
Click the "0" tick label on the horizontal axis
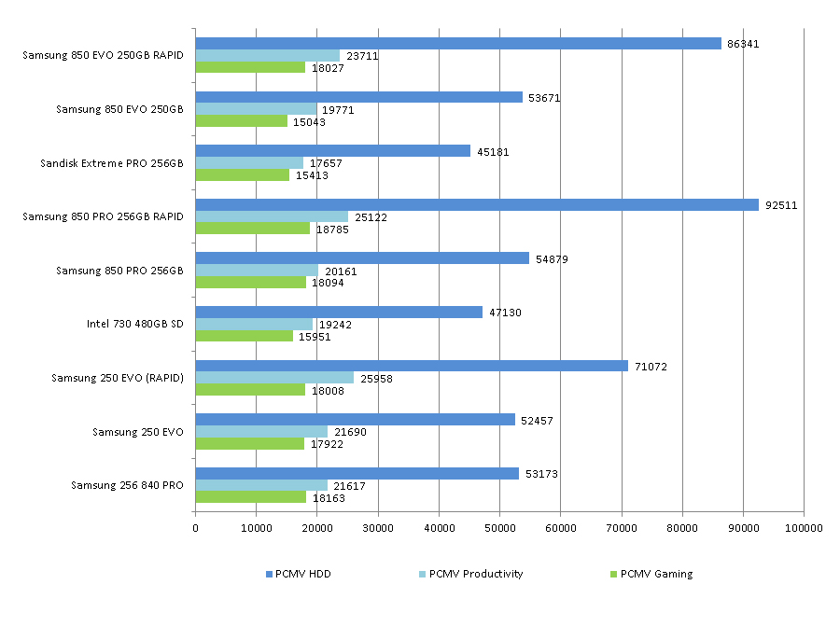click(x=196, y=529)
